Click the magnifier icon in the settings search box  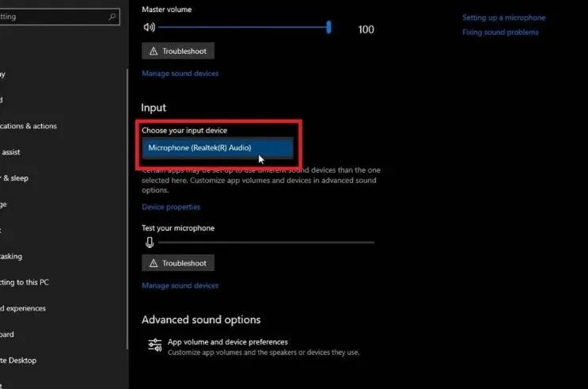pyautogui.click(x=113, y=16)
